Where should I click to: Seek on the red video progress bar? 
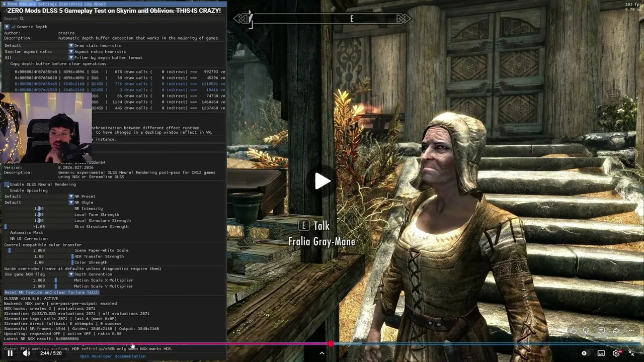click(x=322, y=344)
